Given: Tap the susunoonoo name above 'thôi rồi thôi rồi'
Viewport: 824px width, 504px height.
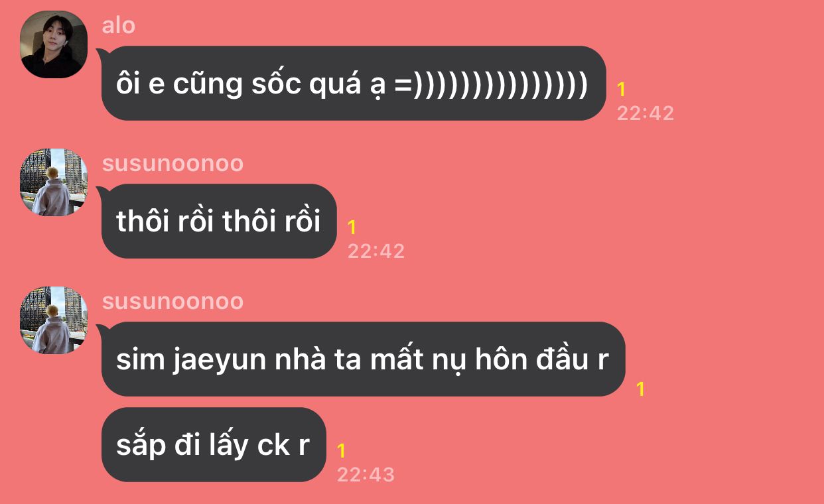Looking at the screenshot, I should point(172,164).
